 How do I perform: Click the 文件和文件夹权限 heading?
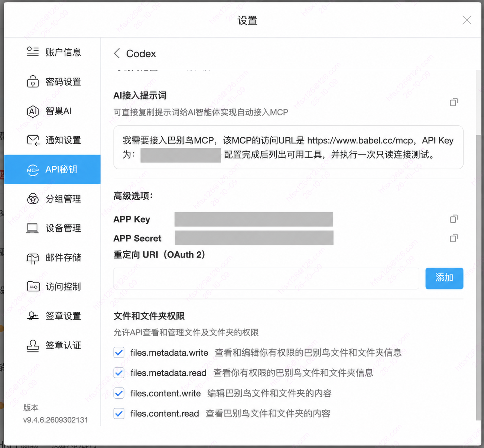pyautogui.click(x=149, y=316)
